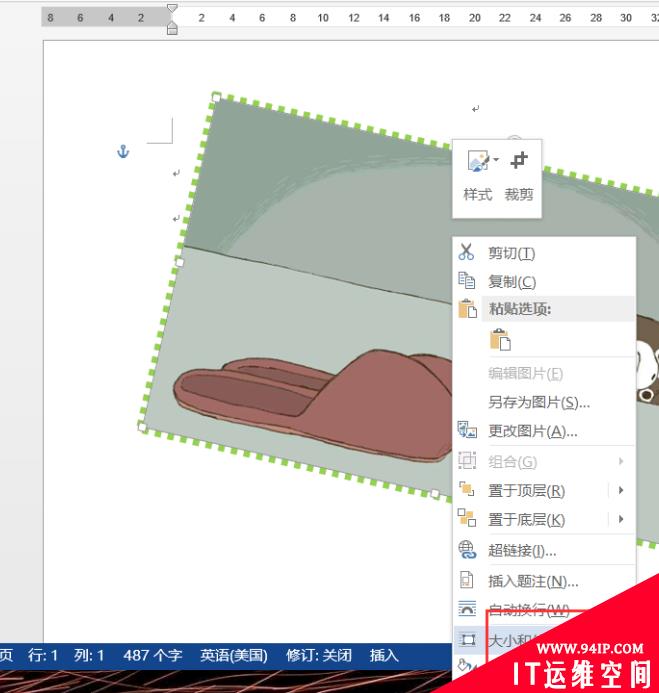
Task: Click the size and position icon
Action: (468, 640)
